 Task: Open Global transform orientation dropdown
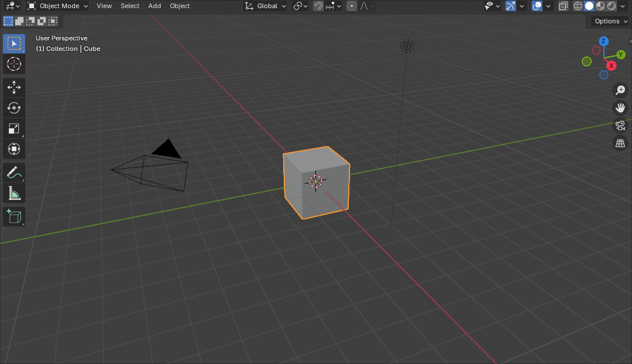(x=265, y=6)
